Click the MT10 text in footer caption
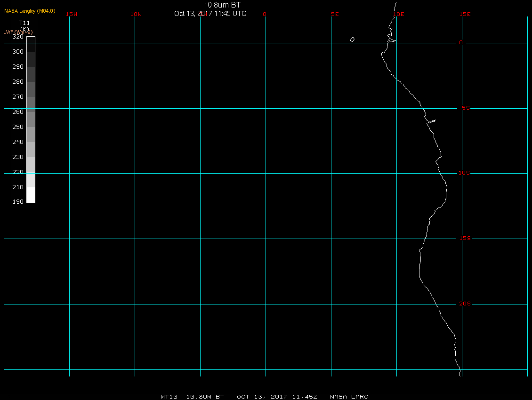 tap(169, 397)
